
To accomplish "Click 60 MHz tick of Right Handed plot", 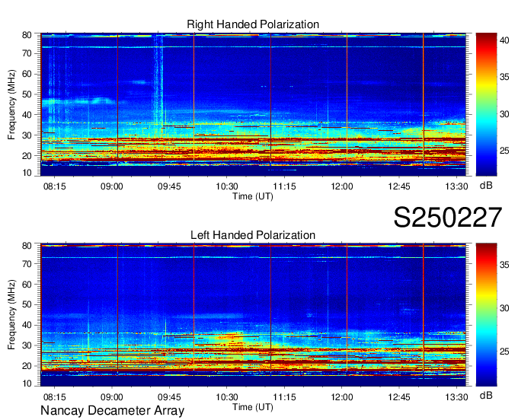I will click(x=27, y=74).
